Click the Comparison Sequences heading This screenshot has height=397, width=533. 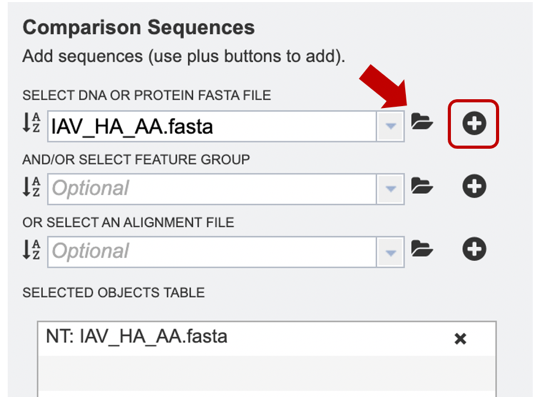[138, 27]
